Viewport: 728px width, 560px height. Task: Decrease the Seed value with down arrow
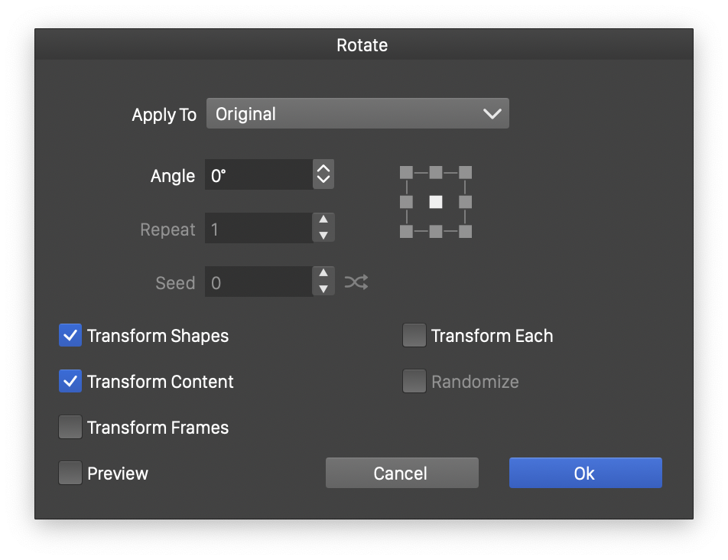323,289
